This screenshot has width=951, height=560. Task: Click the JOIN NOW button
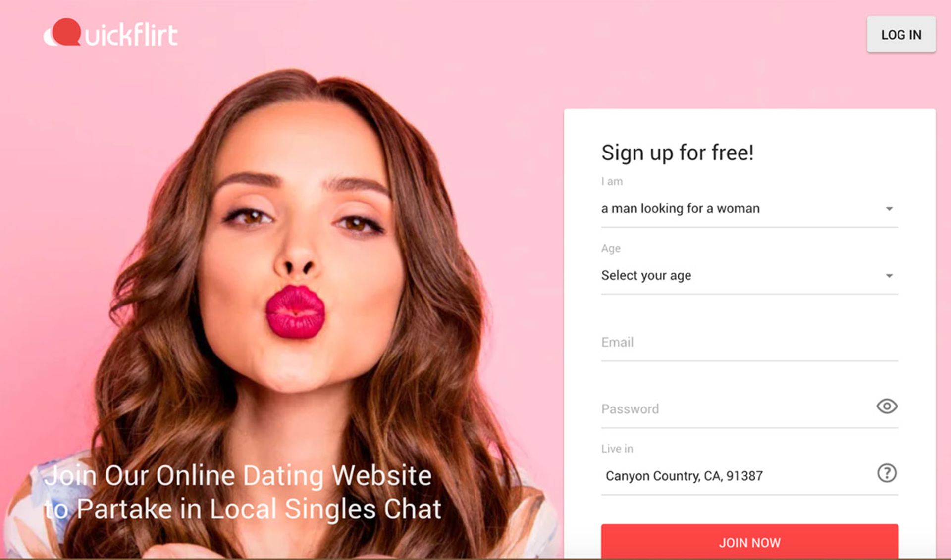[x=749, y=542]
